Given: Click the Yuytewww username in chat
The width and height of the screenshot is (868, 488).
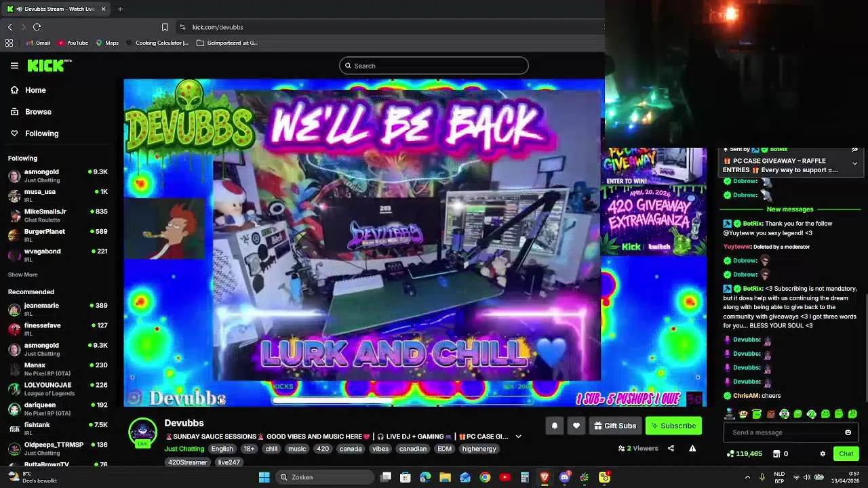Looking at the screenshot, I should click(x=736, y=247).
